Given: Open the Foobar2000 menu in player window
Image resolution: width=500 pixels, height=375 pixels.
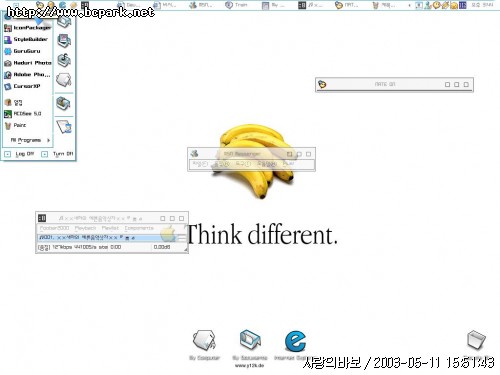Looking at the screenshot, I should [x=54, y=228].
